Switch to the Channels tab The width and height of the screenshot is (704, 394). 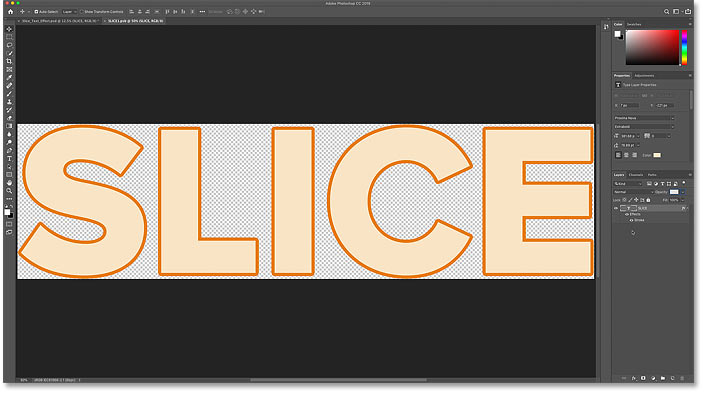636,175
